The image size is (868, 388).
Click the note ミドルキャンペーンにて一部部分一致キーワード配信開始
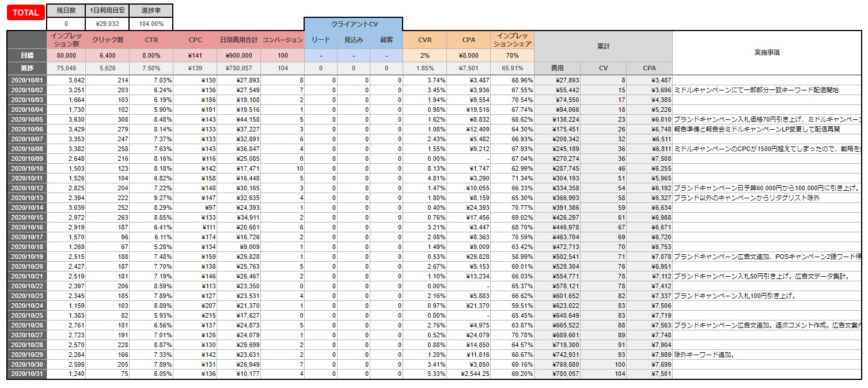(x=756, y=90)
